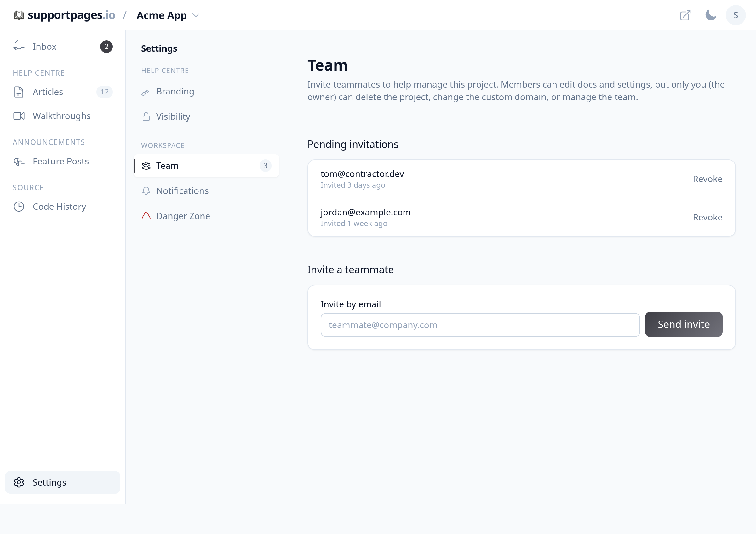
Task: Expand the Acme App project dropdown chevron
Action: coord(196,15)
